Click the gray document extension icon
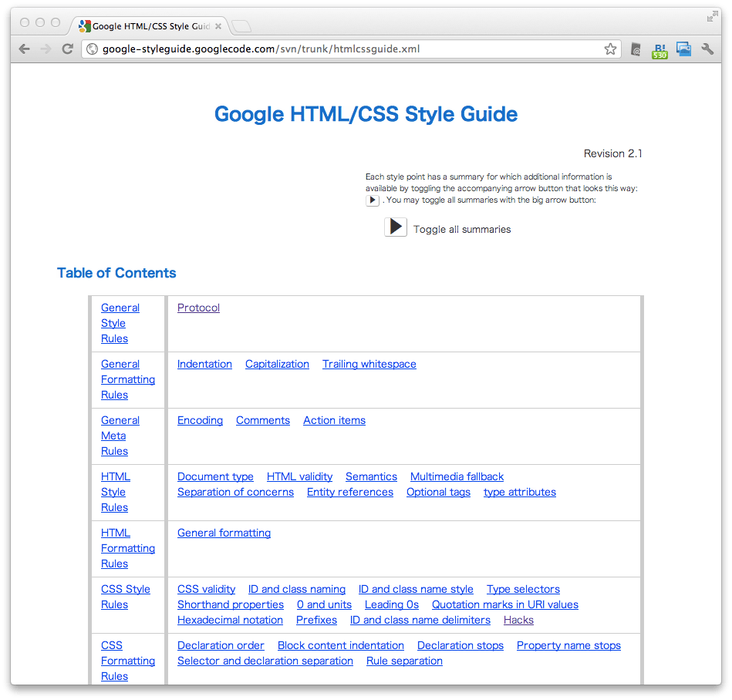 click(x=636, y=49)
